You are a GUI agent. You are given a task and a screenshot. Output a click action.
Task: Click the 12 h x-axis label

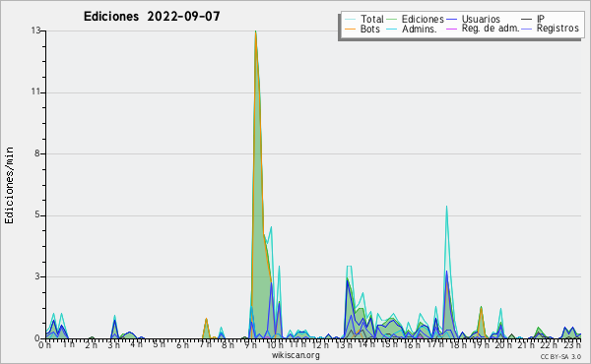(x=320, y=345)
